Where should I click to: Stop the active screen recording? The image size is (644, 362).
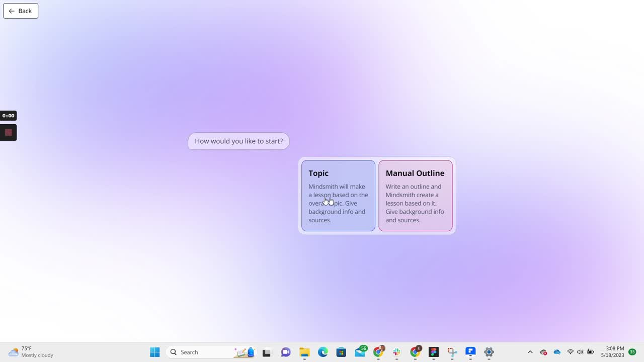(8, 132)
